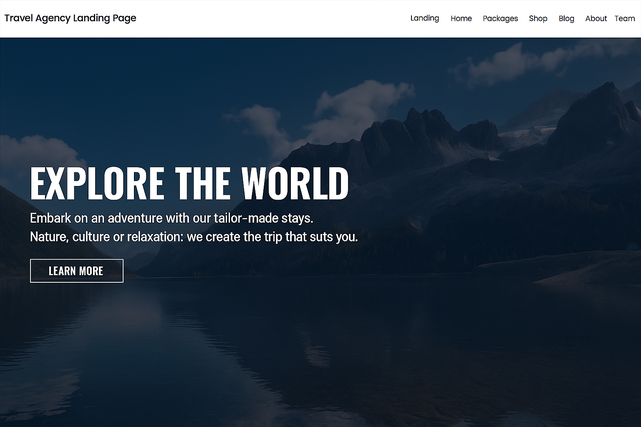
Task: Click the 'Nature, culture or relaxation' text line
Action: (x=194, y=237)
